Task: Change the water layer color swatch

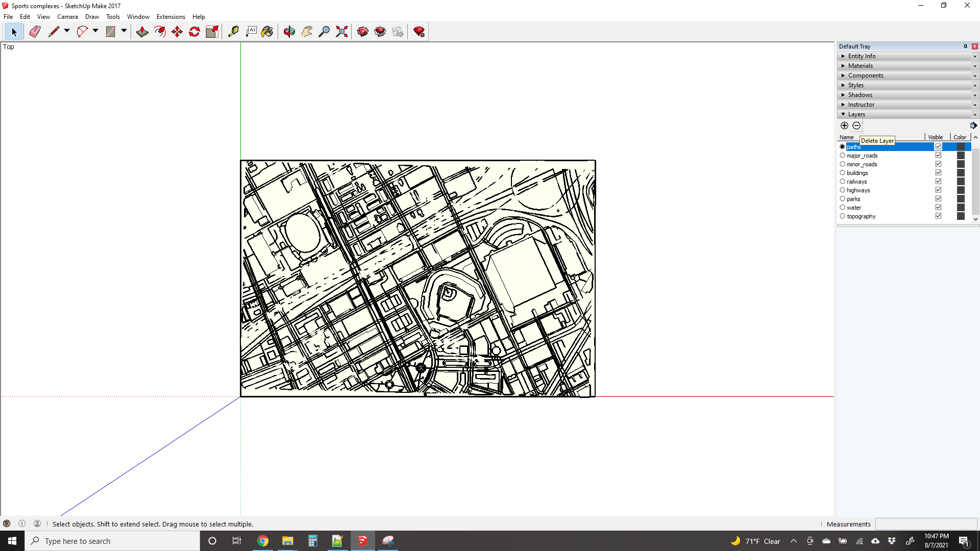Action: coord(961,208)
